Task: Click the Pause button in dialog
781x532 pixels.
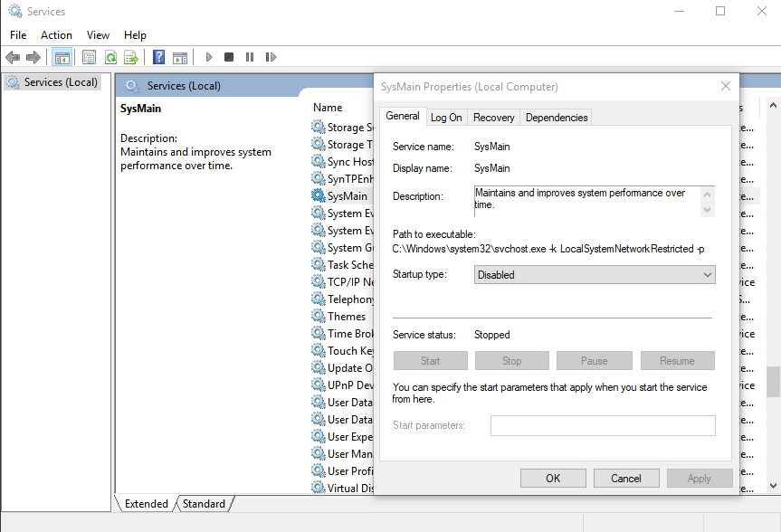Action: point(595,361)
